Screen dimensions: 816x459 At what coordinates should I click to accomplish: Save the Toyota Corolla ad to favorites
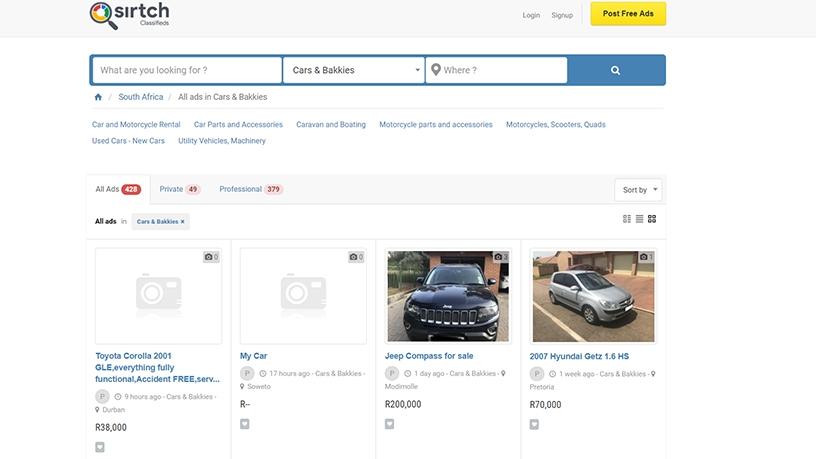[x=100, y=447]
